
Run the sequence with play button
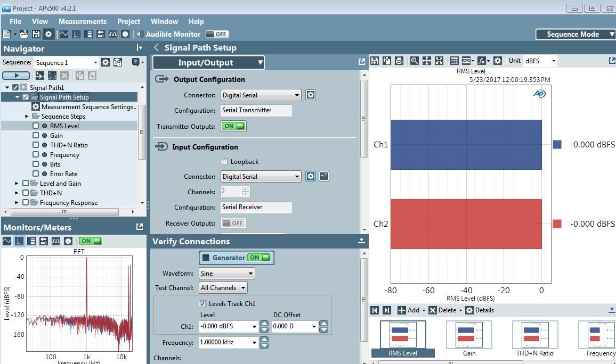pyautogui.click(x=16, y=76)
